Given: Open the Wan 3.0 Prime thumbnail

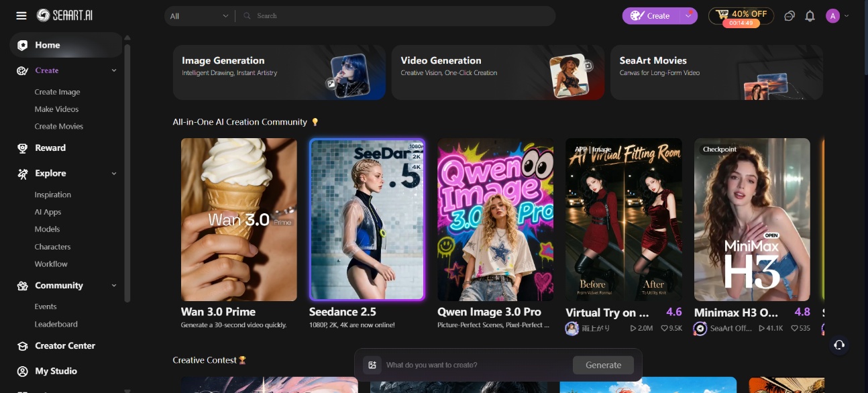Looking at the screenshot, I should click(x=239, y=219).
